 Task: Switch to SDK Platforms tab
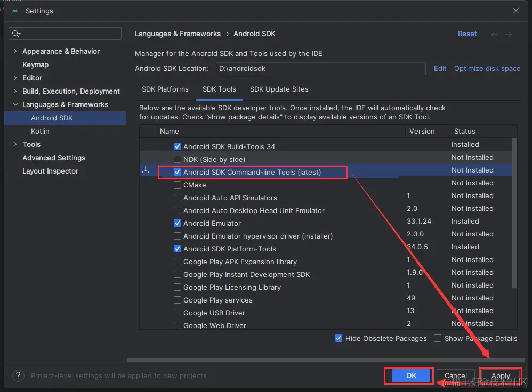165,89
